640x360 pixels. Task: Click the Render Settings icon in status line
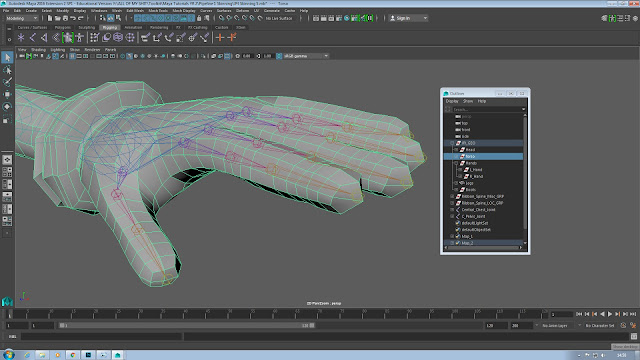339,18
